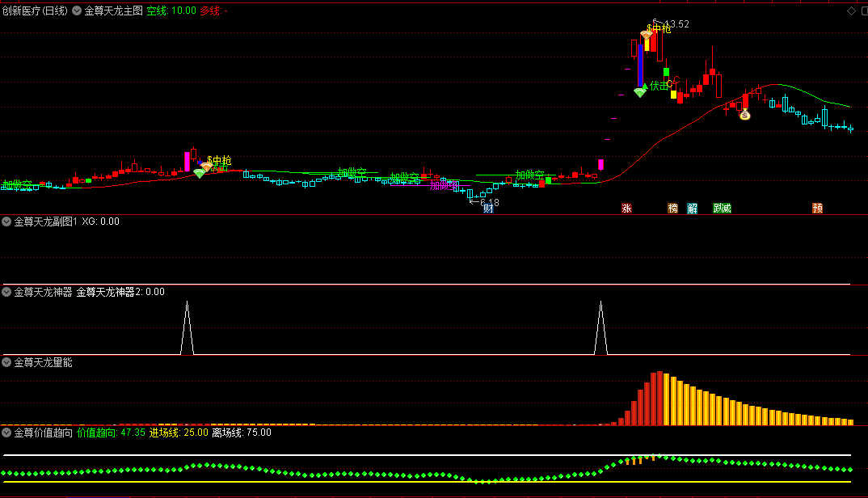Click the gold money bag signal icon
Image resolution: width=868 pixels, height=498 pixels.
pos(745,115)
